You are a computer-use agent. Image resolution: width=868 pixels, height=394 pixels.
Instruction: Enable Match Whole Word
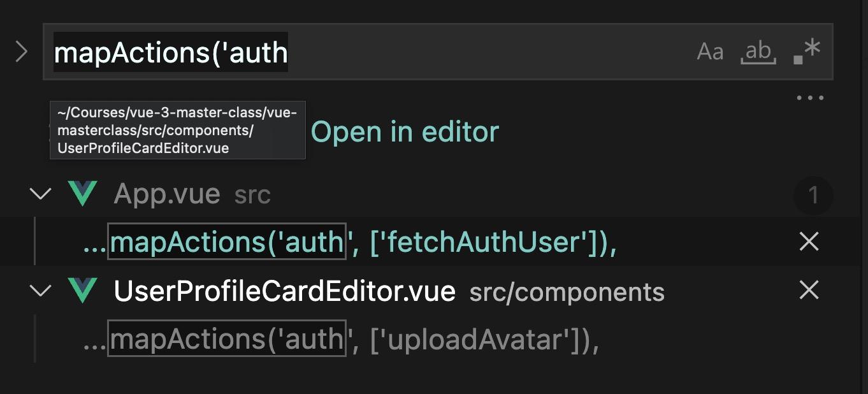[x=758, y=52]
